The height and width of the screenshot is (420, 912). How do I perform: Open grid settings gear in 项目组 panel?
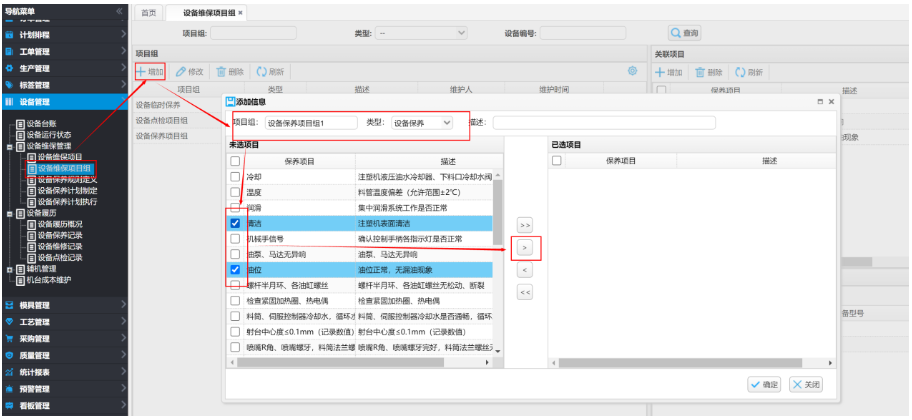(632, 71)
